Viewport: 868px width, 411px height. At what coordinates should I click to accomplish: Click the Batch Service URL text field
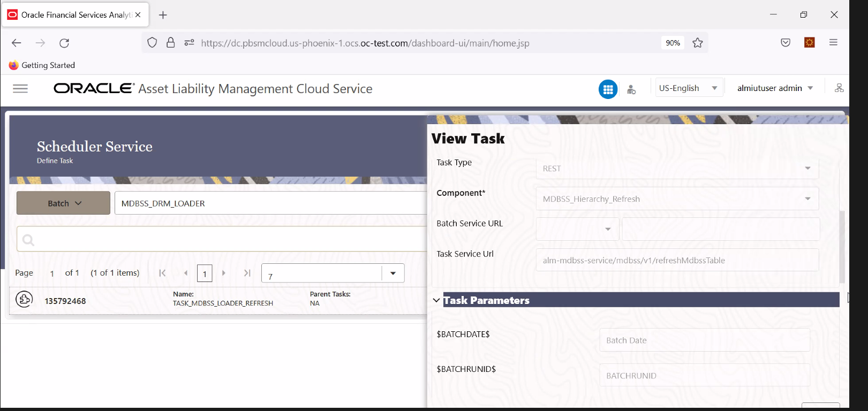pos(721,229)
